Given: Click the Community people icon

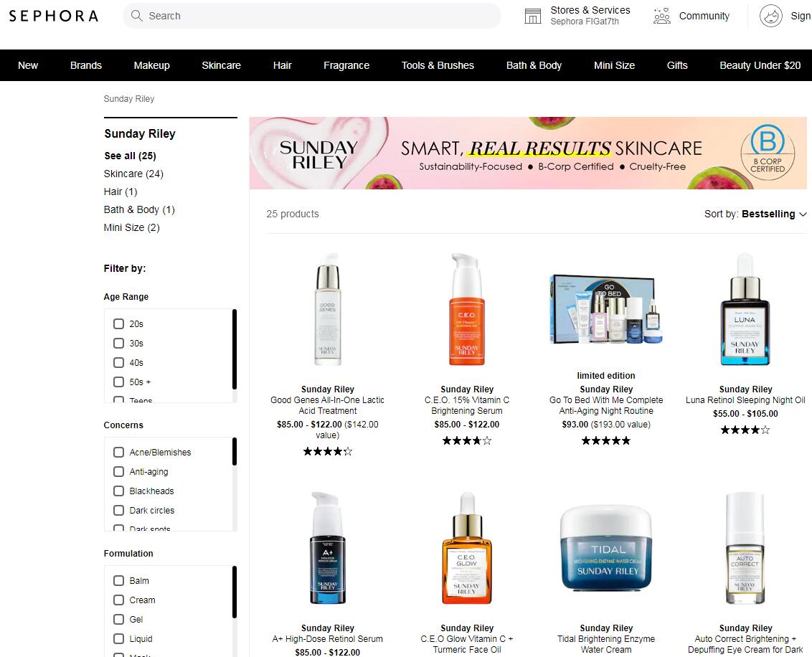Looking at the screenshot, I should (x=661, y=16).
